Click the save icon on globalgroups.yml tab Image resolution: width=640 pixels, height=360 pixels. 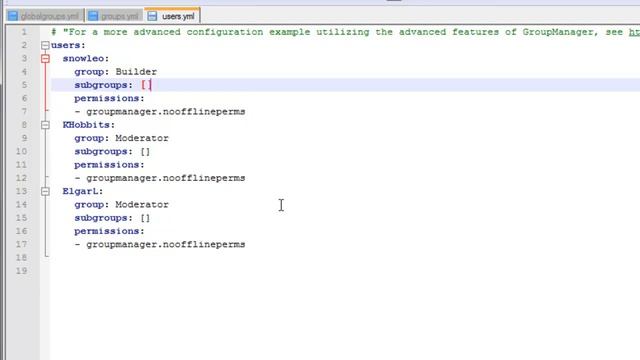tap(13, 16)
